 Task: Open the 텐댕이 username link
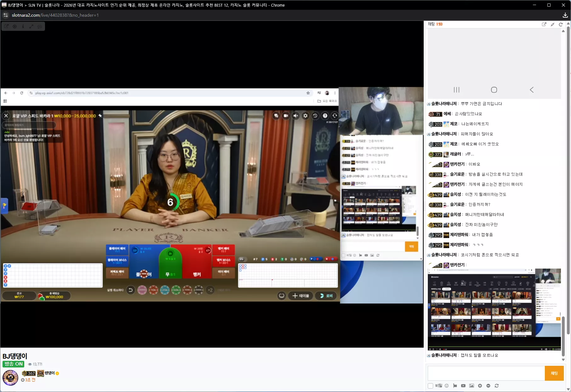pos(50,373)
